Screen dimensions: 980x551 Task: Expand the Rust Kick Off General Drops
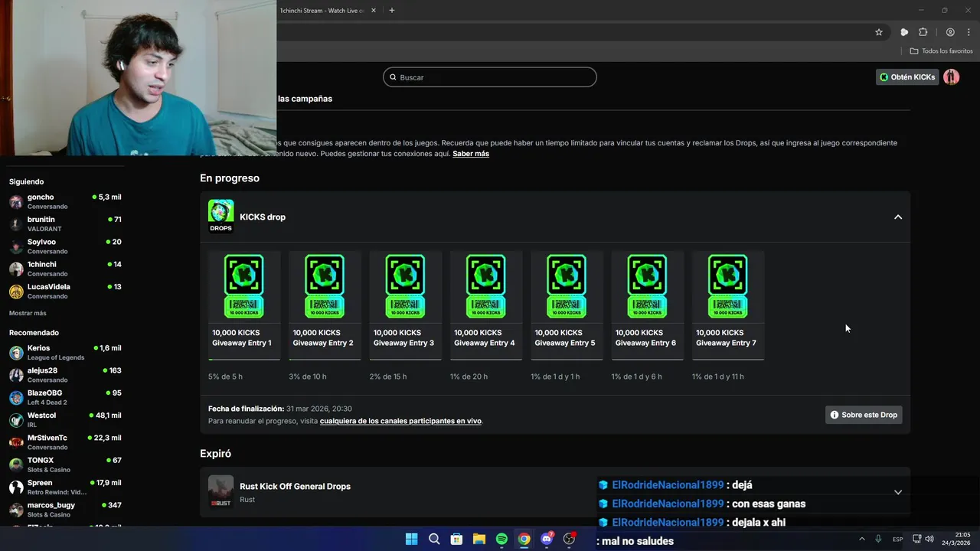pos(898,492)
